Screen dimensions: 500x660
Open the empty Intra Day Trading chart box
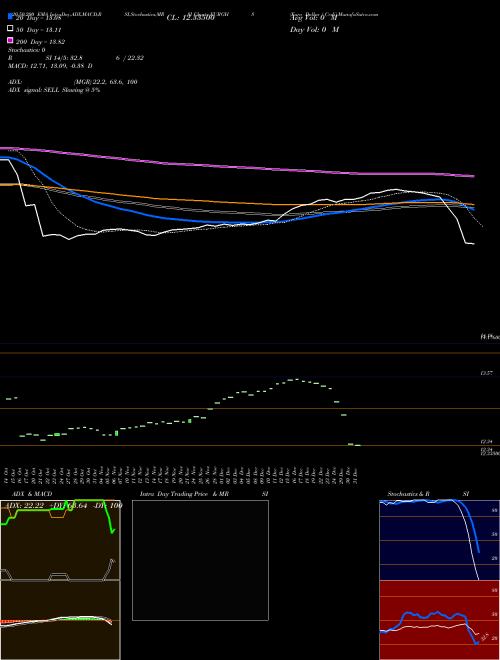point(200,560)
